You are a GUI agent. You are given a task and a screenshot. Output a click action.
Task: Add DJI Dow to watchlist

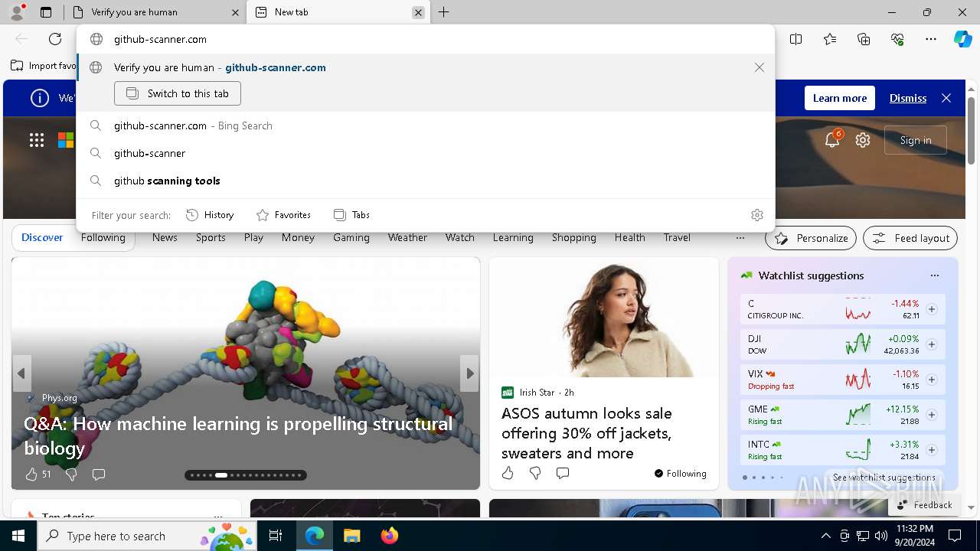click(x=932, y=344)
